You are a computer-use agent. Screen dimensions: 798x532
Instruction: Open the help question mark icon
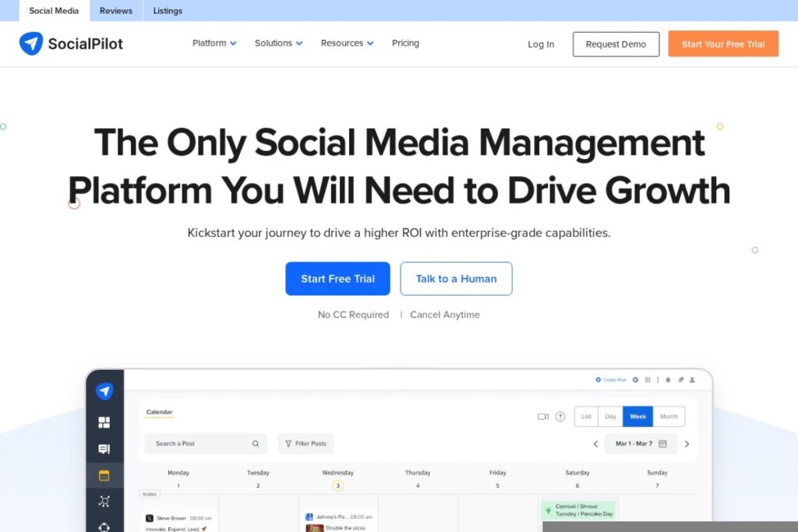point(560,417)
